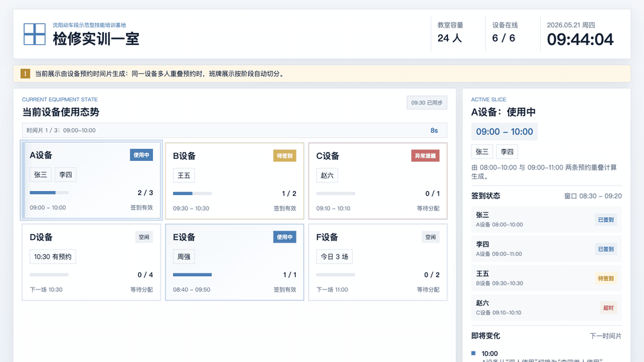Click the B设备 progress bar

(x=193, y=193)
